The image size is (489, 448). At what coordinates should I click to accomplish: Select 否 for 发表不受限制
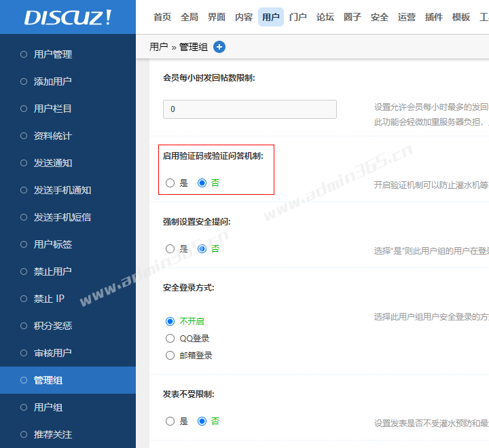[202, 422]
